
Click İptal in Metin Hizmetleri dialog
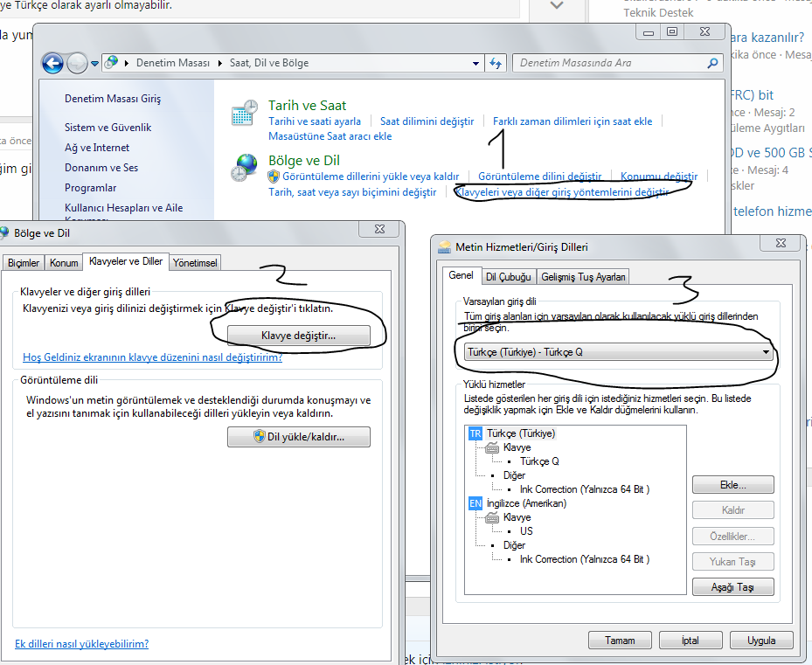pyautogui.click(x=691, y=641)
